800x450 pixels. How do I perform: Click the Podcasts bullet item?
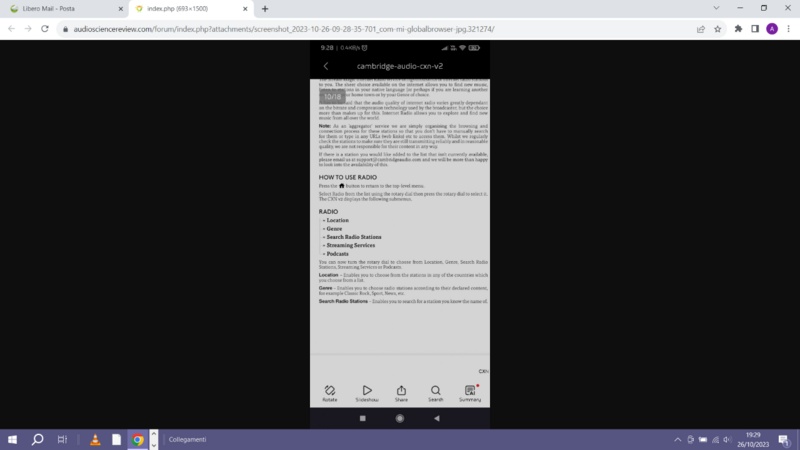pos(337,254)
